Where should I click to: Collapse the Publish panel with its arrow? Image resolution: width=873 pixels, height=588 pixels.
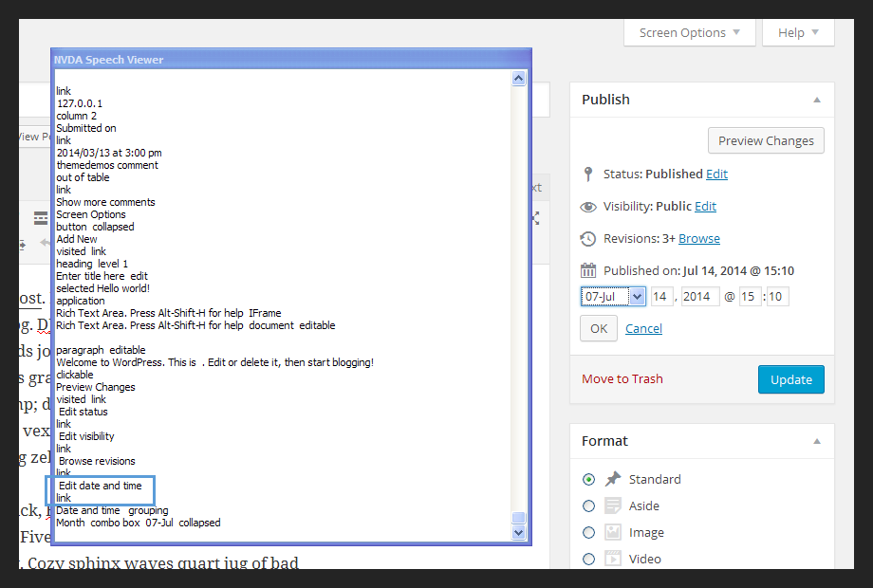(817, 101)
